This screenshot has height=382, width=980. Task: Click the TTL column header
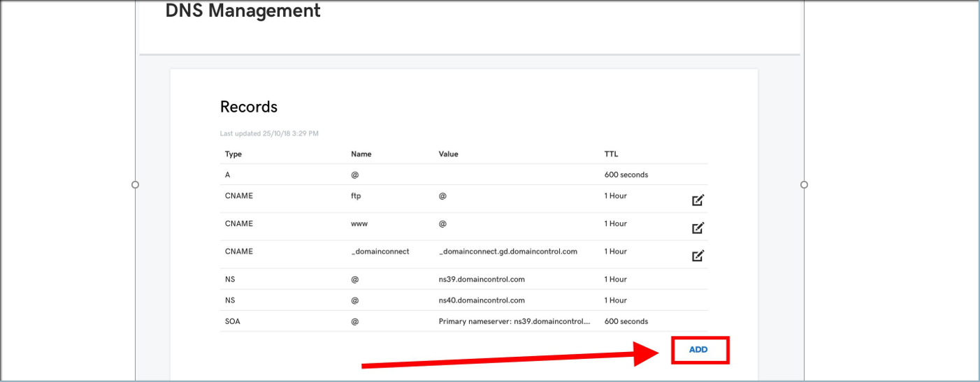point(611,154)
